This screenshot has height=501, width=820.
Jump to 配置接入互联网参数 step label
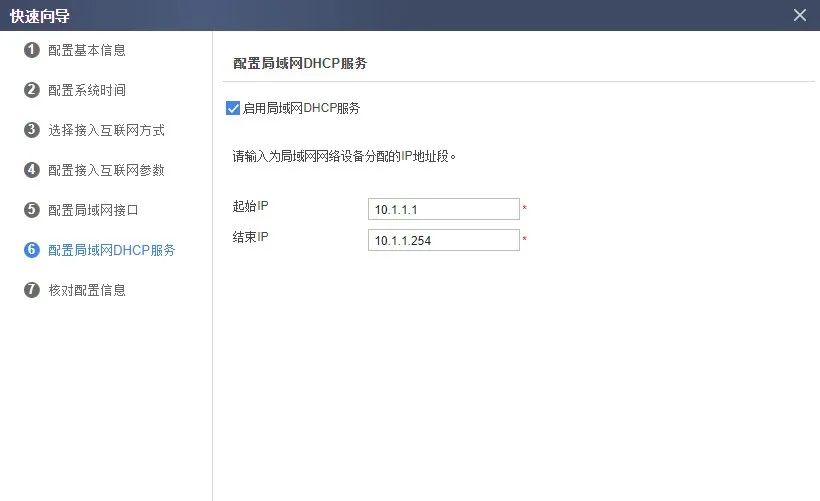(x=107, y=170)
